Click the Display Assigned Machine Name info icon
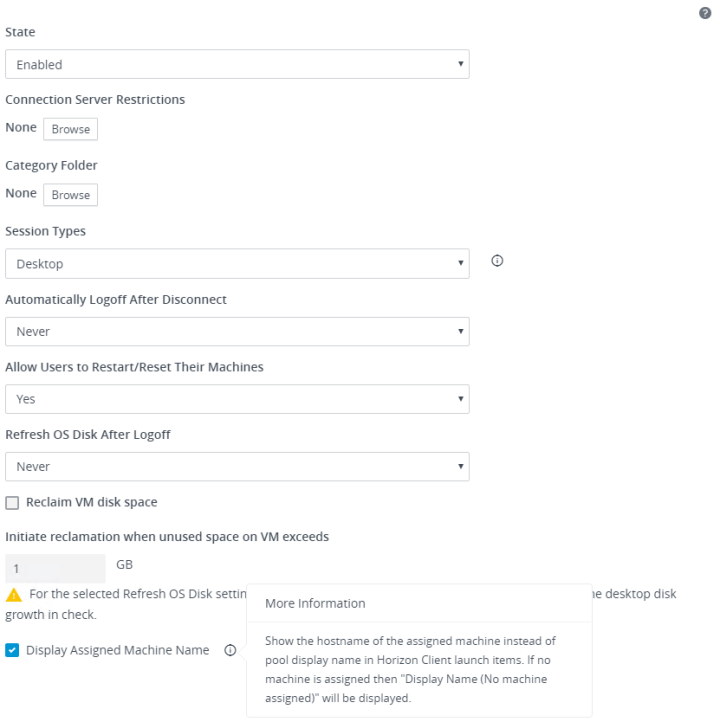This screenshot has height=722, width=720. pos(230,650)
